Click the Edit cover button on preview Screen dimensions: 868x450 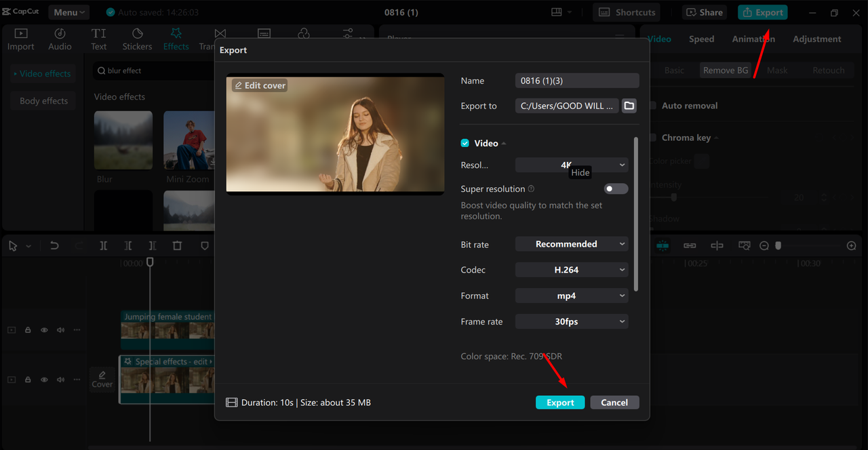[260, 85]
